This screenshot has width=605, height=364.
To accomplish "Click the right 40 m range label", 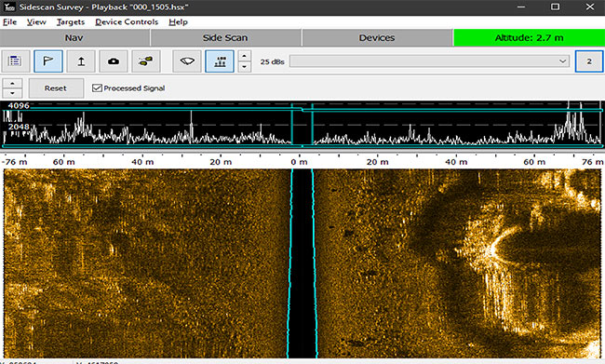I will click(x=456, y=162).
